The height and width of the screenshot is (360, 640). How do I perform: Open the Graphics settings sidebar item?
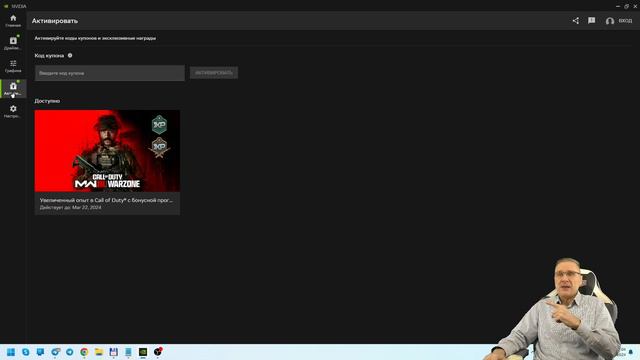(x=13, y=66)
